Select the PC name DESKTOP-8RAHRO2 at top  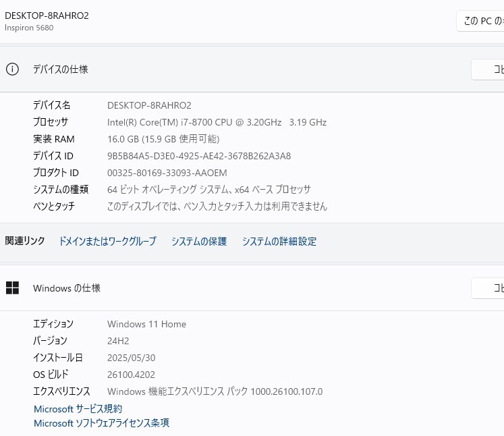point(47,16)
